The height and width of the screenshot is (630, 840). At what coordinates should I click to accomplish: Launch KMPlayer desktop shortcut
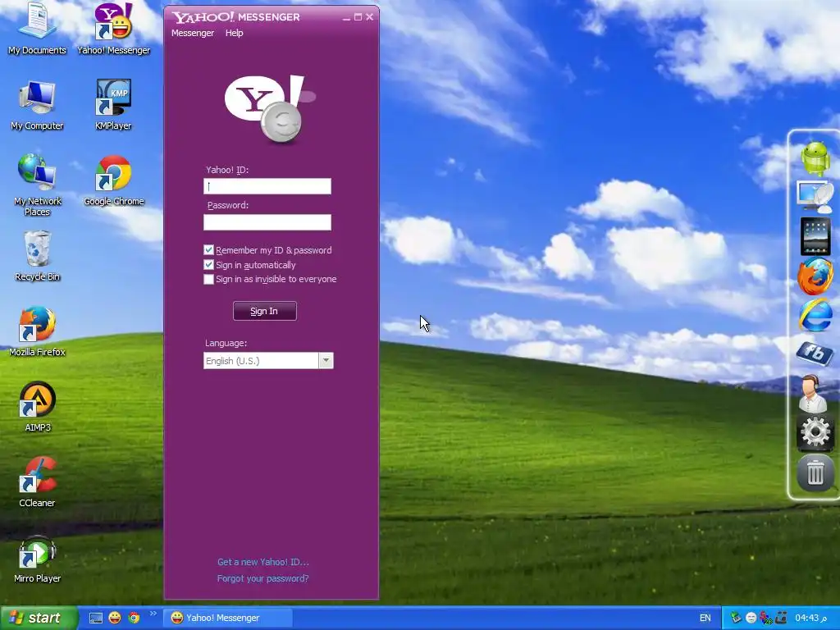(x=113, y=105)
